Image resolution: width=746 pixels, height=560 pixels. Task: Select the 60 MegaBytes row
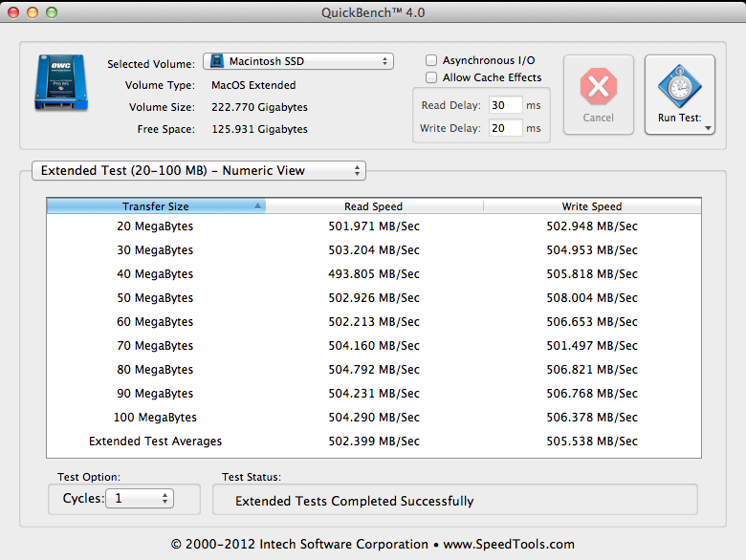click(374, 322)
